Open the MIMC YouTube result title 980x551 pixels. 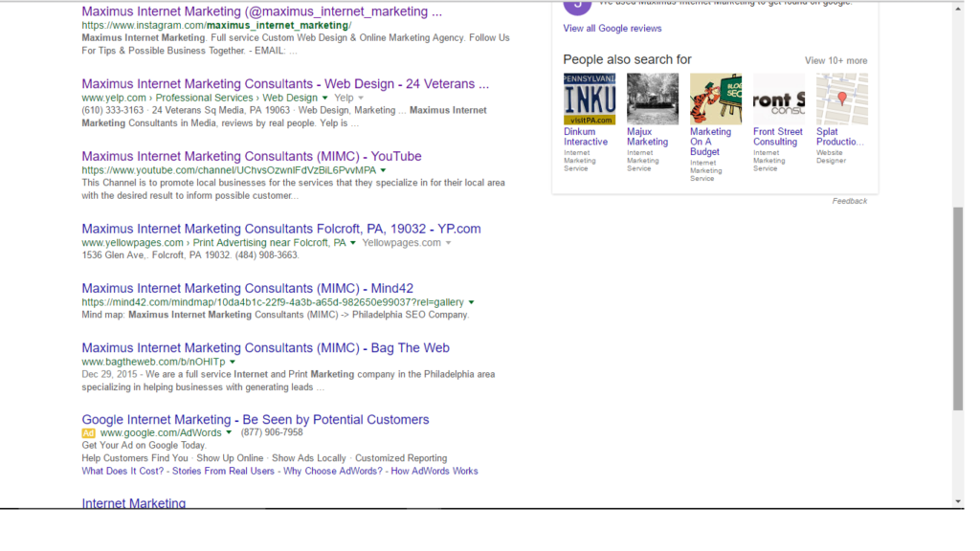[252, 156]
